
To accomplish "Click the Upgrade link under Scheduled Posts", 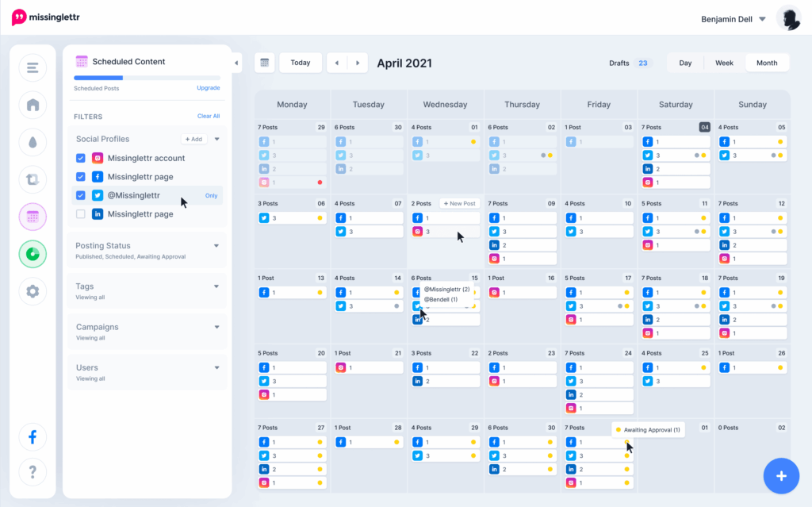I will [208, 87].
